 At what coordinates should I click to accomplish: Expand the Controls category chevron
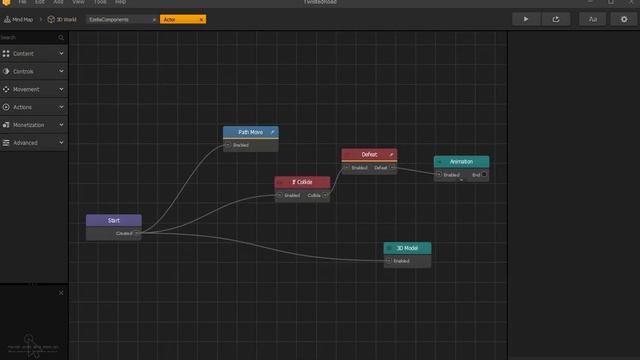pos(61,71)
